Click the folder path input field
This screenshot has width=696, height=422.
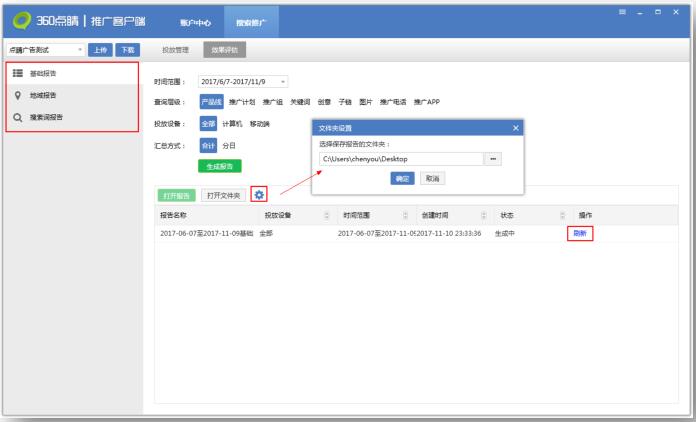click(399, 159)
